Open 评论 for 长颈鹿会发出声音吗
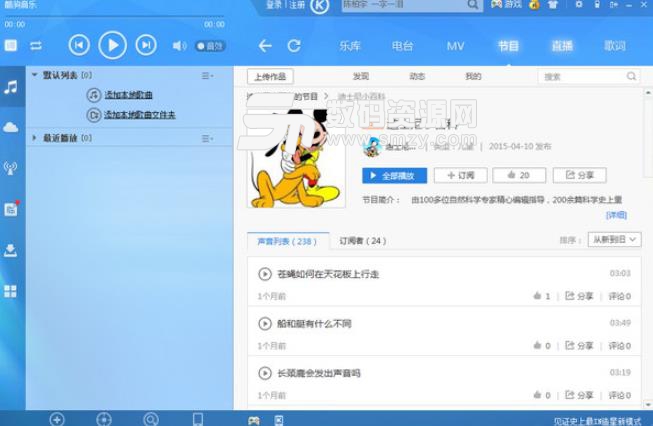Viewport: 653px width, 426px height. click(x=620, y=395)
